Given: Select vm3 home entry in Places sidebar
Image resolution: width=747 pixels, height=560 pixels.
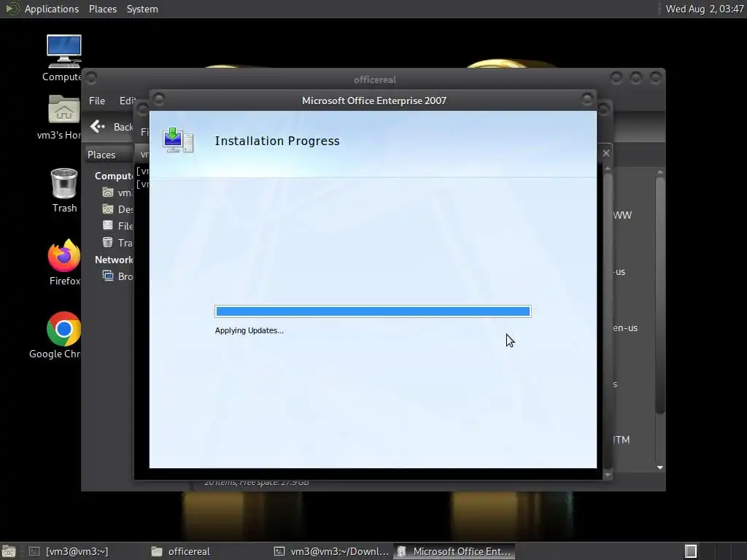Looking at the screenshot, I should 117,192.
